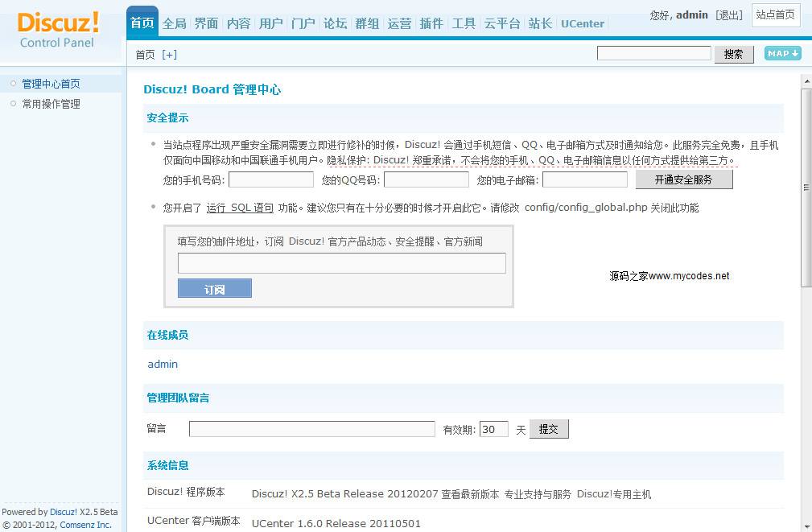Open the 插件 tab
Screen dimensions: 812x532
click(x=431, y=23)
